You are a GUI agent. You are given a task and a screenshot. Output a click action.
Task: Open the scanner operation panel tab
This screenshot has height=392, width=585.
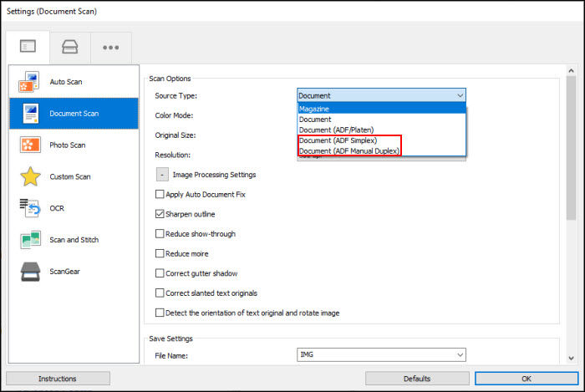pyautogui.click(x=69, y=47)
